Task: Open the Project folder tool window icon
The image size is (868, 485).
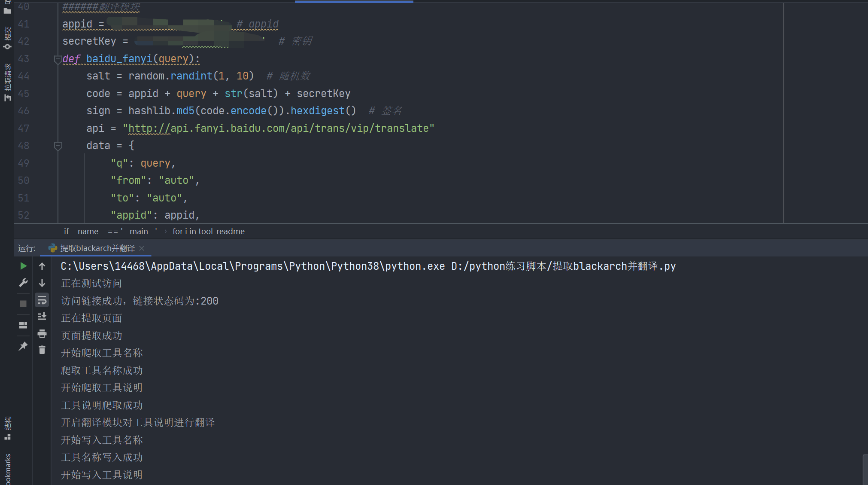Action: coord(7,11)
